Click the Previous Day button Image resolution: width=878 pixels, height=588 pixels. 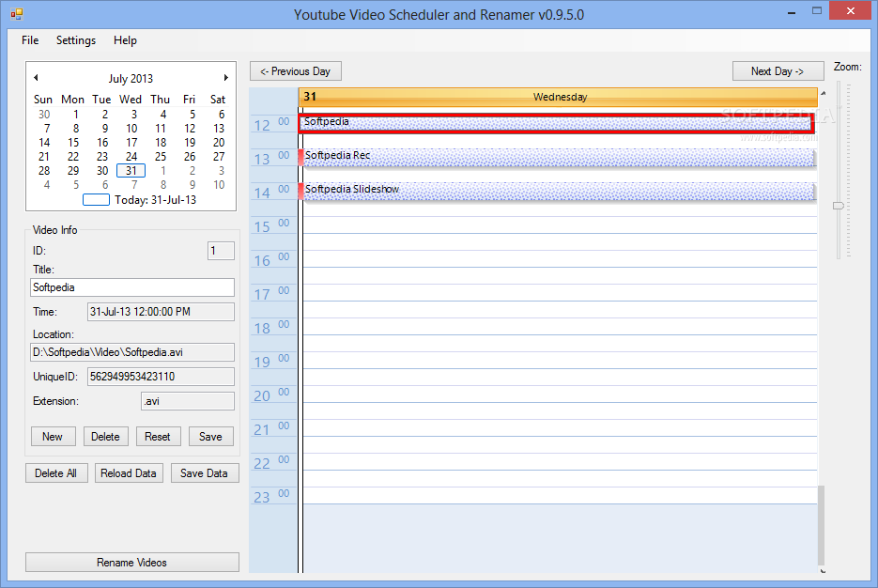296,71
